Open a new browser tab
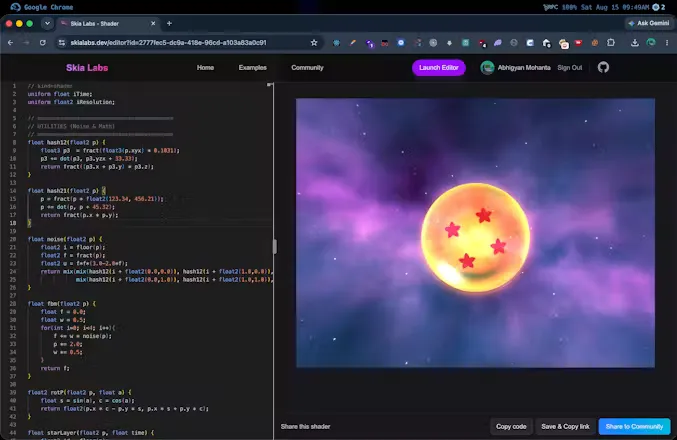677x440 pixels. point(169,23)
